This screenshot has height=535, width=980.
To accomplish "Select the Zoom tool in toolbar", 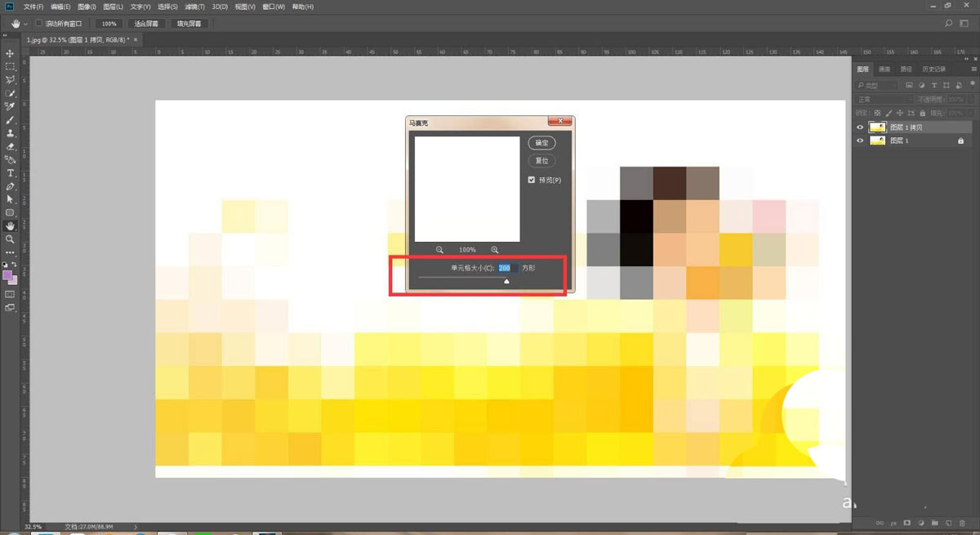I will coord(10,239).
